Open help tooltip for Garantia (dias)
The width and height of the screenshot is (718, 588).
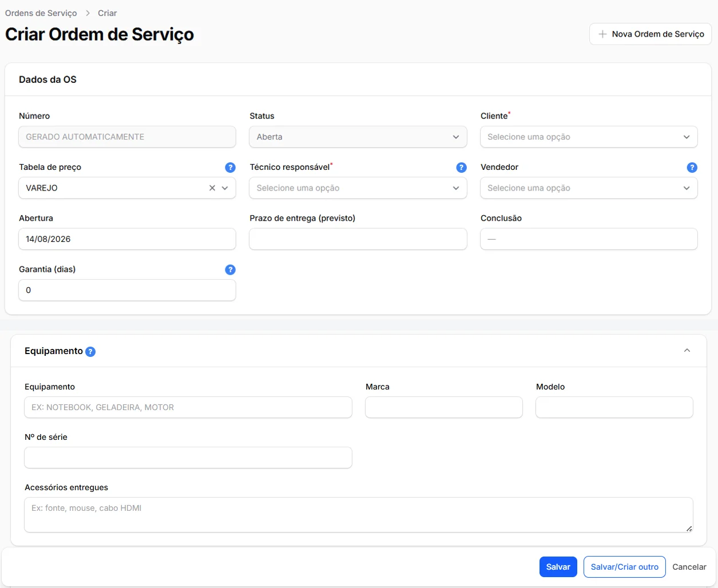[x=230, y=270]
